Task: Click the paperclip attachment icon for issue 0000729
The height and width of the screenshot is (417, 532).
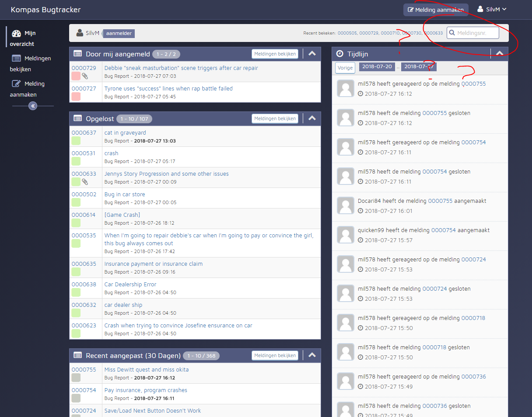Action: click(x=85, y=76)
